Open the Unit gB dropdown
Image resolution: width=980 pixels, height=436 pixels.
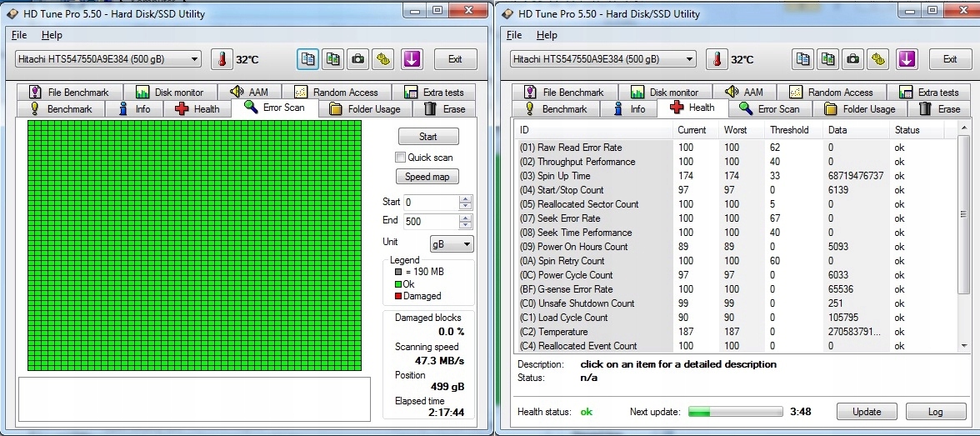[452, 244]
